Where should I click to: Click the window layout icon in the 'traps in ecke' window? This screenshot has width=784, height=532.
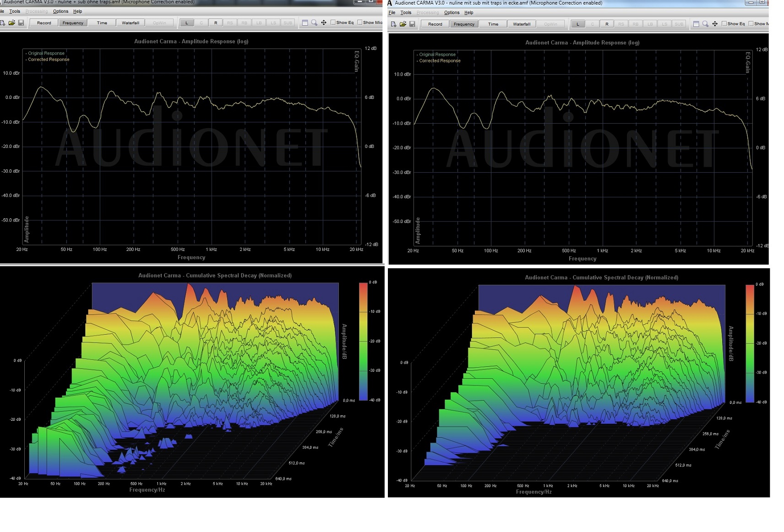pos(696,24)
